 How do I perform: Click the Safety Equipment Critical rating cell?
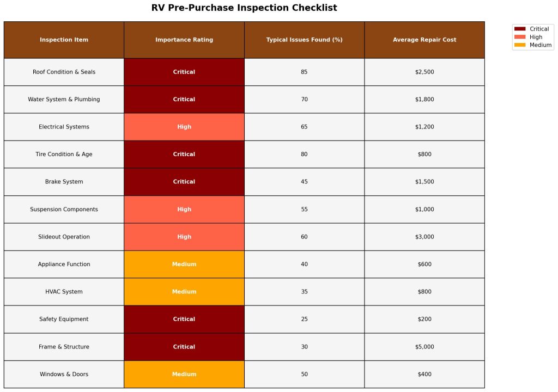(184, 320)
